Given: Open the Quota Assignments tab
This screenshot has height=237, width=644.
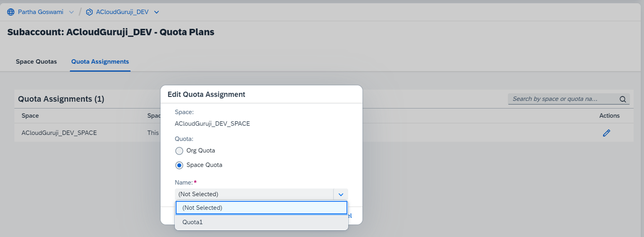Looking at the screenshot, I should [100, 62].
